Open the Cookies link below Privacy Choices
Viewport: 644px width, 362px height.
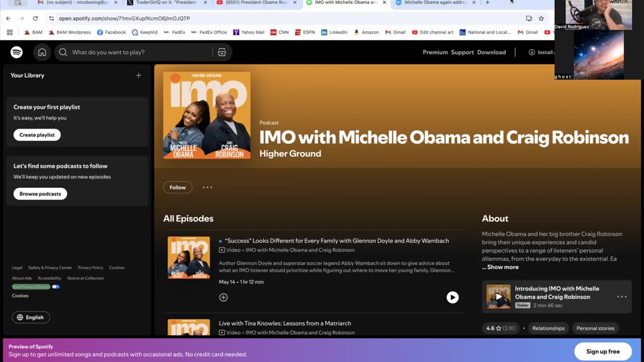pos(20,296)
